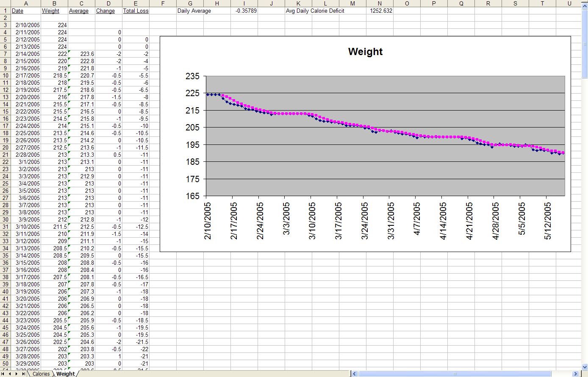This screenshot has height=377, width=588.
Task: Click the horizontal scrollbar thumb
Action: click(x=455, y=374)
